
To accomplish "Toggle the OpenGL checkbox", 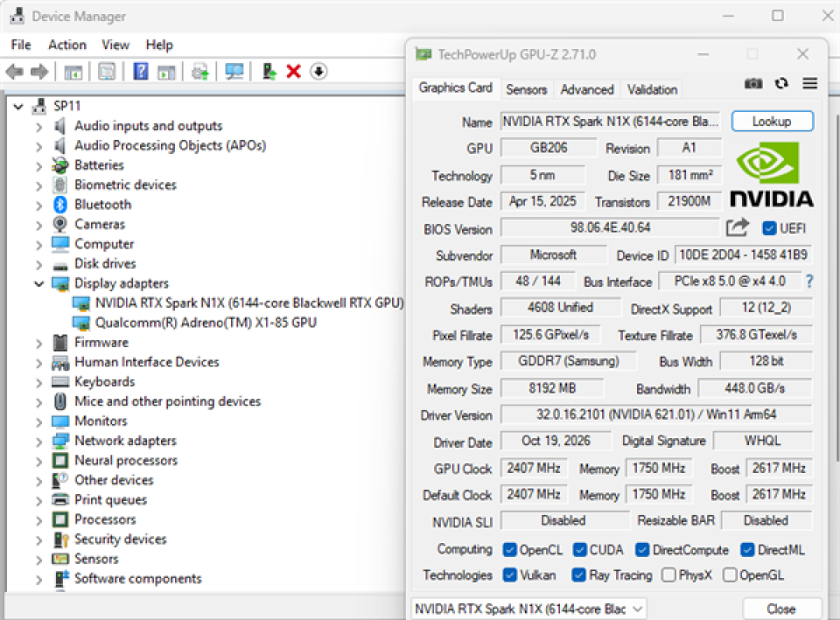I will (x=730, y=575).
